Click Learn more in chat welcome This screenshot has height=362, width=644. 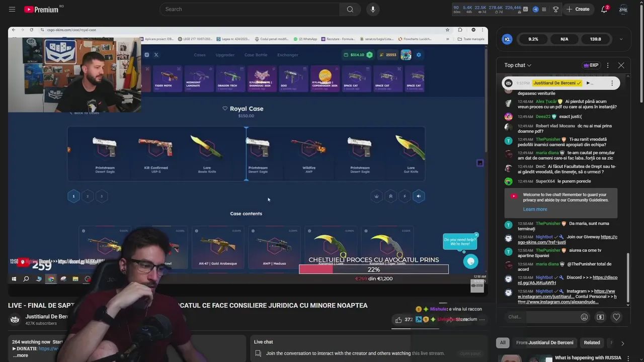535,209
